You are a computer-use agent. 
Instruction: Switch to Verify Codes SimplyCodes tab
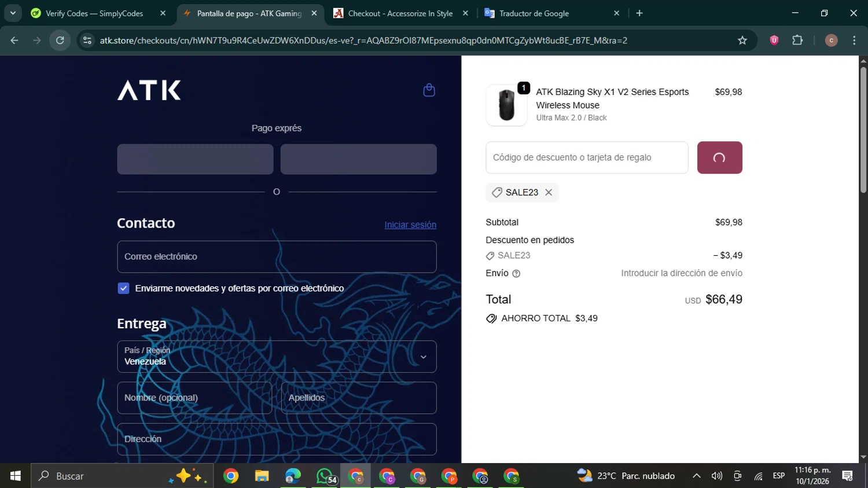coord(94,13)
